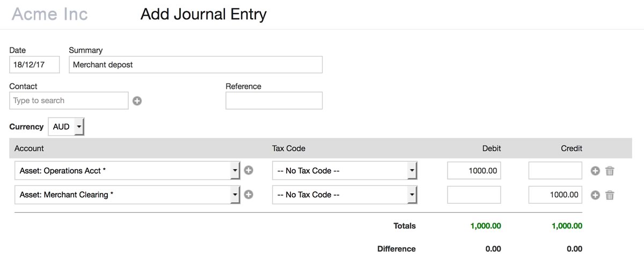Go to the Acme Inc company link
This screenshot has width=644, height=258.
click(49, 14)
